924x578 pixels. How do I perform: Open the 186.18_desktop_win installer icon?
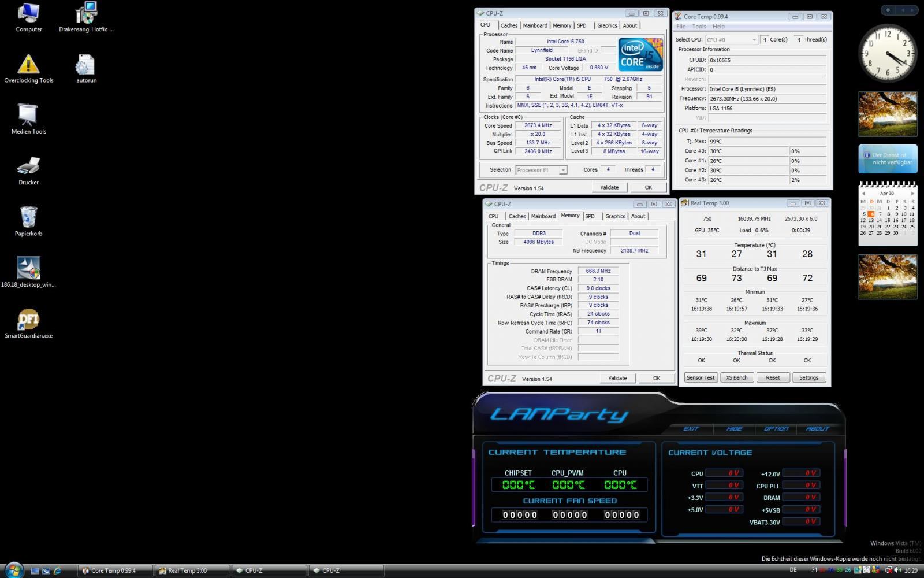[x=28, y=272]
